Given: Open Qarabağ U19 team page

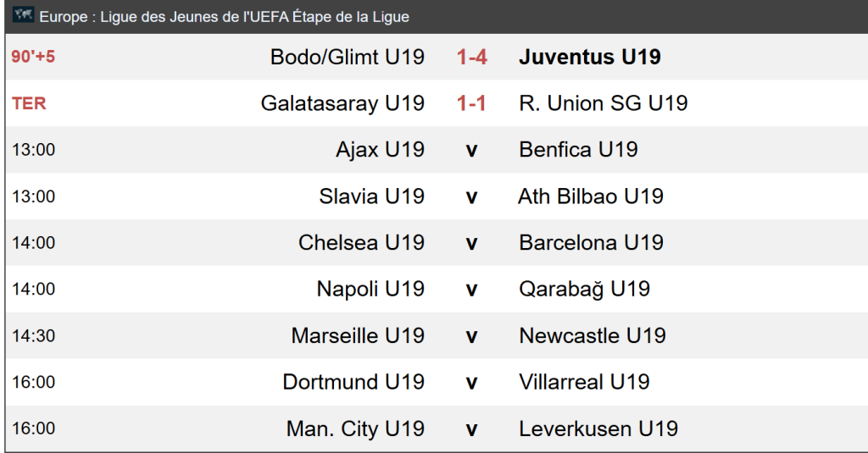Looking at the screenshot, I should 584,290.
